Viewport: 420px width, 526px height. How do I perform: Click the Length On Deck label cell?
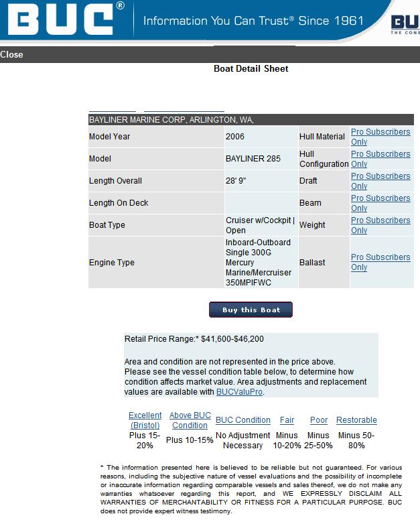pos(156,203)
